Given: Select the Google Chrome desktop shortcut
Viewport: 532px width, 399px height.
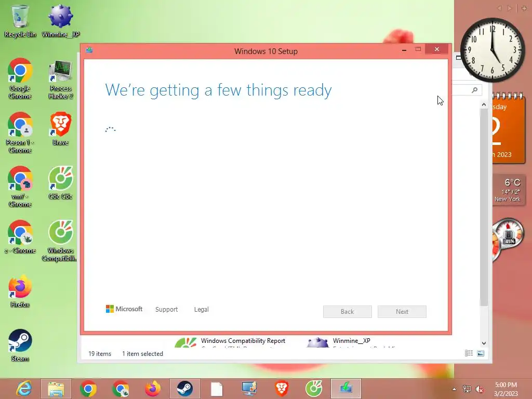Looking at the screenshot, I should (x=20, y=79).
